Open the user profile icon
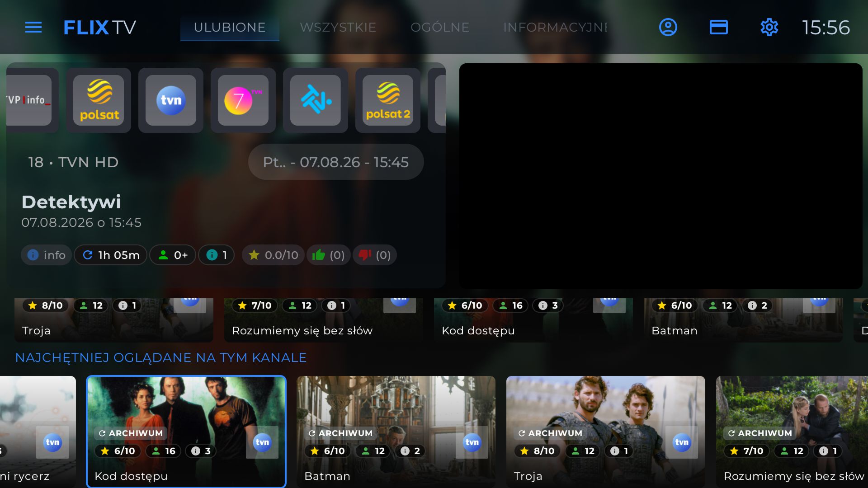 668,27
